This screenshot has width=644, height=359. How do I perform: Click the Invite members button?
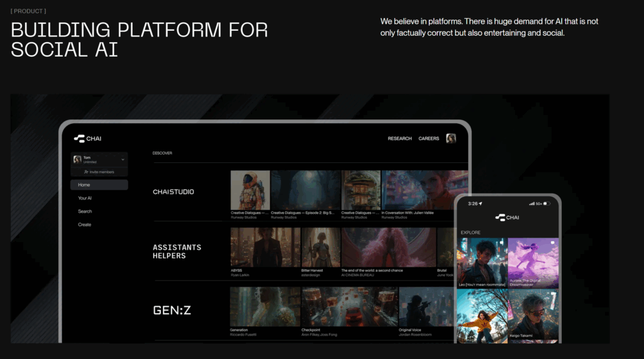[x=99, y=172]
